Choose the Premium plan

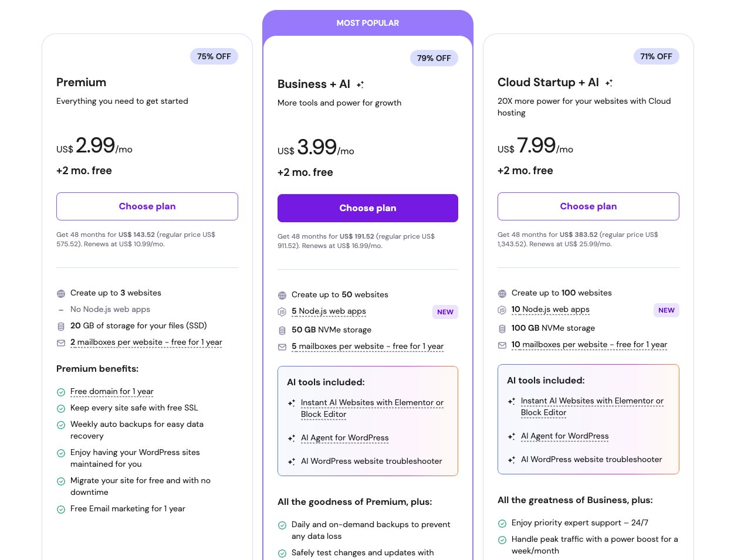coord(147,206)
